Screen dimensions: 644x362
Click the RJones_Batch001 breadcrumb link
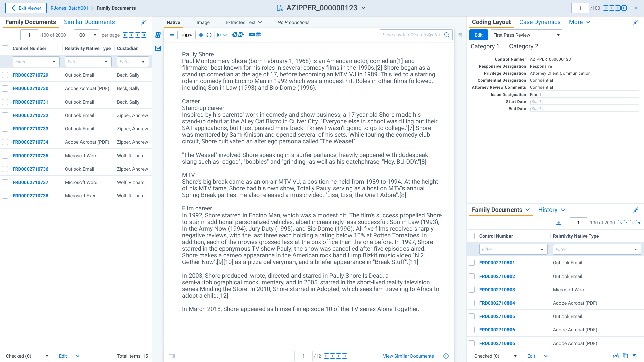click(x=69, y=8)
